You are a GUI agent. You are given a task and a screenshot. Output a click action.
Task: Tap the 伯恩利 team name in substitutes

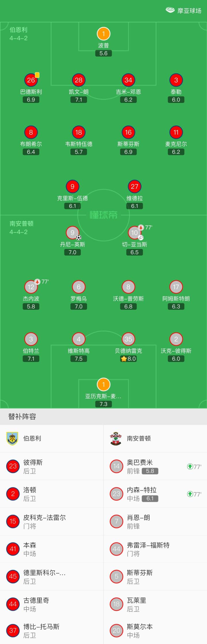tap(32, 438)
